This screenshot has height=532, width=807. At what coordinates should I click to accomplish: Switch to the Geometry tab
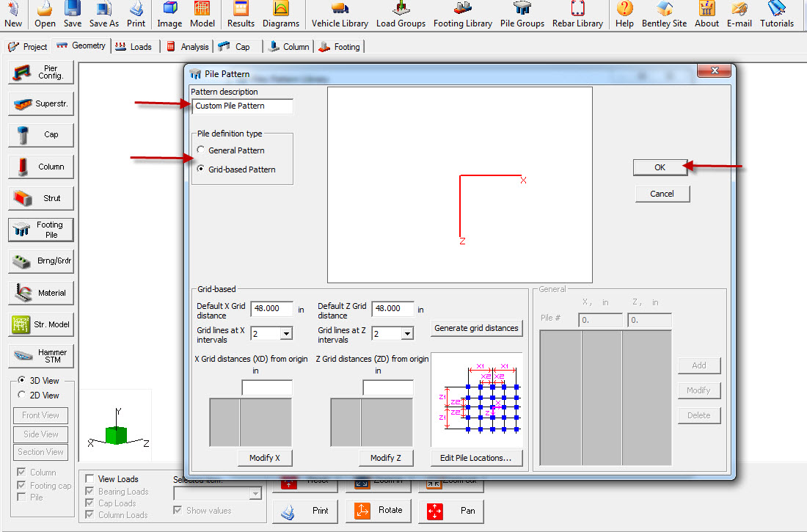pyautogui.click(x=81, y=45)
